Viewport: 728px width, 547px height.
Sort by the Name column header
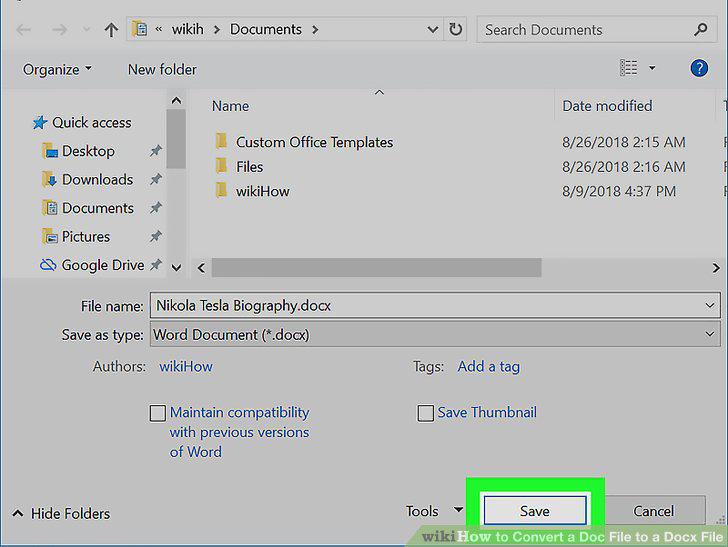point(230,106)
